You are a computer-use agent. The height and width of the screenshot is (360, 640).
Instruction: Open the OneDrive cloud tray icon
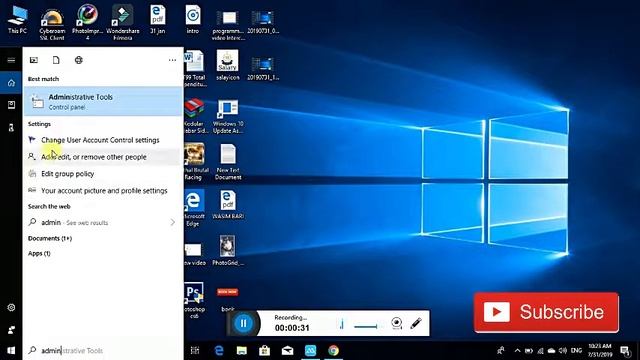point(551,350)
